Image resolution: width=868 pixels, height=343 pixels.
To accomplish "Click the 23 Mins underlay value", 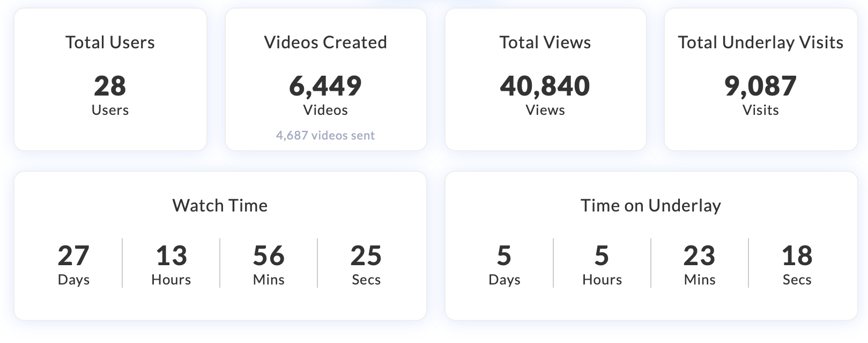I will point(700,256).
